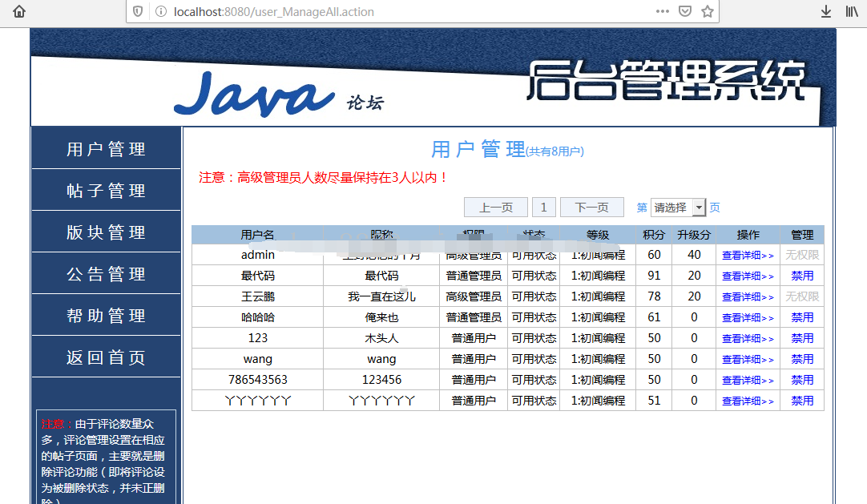Open the Library icon in toolbar
The width and height of the screenshot is (867, 504).
[852, 11]
